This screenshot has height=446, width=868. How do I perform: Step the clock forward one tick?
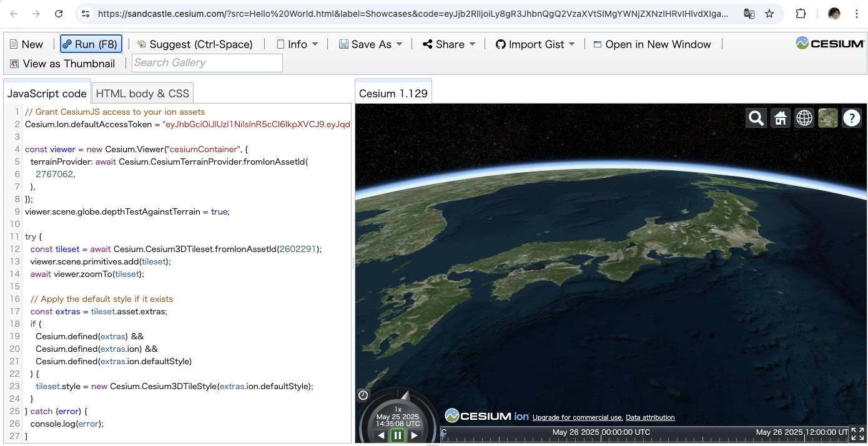click(x=415, y=435)
